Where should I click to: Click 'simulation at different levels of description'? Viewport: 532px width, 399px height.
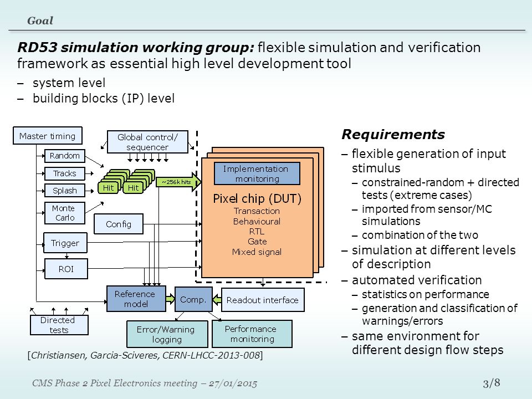point(433,257)
